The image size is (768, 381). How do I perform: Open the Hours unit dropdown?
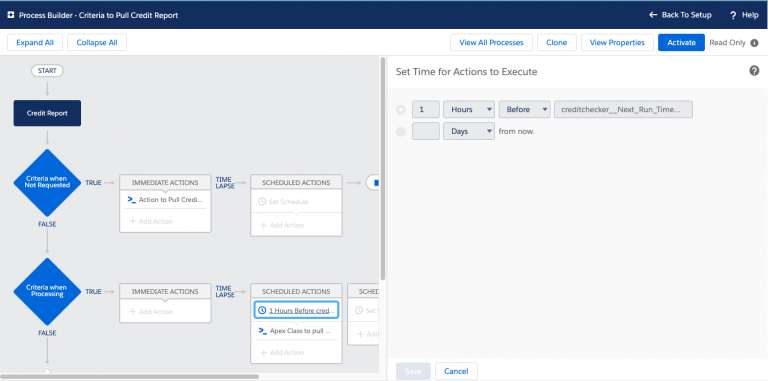point(469,110)
